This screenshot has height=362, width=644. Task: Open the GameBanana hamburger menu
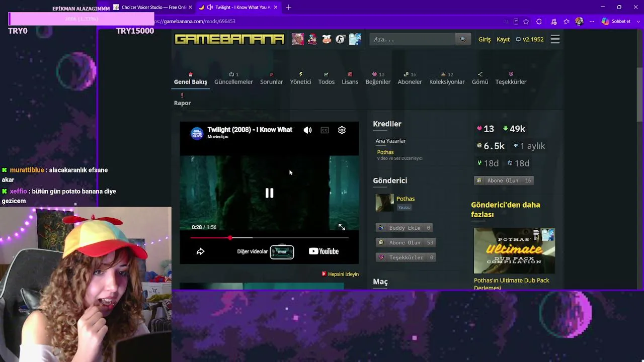(x=555, y=39)
